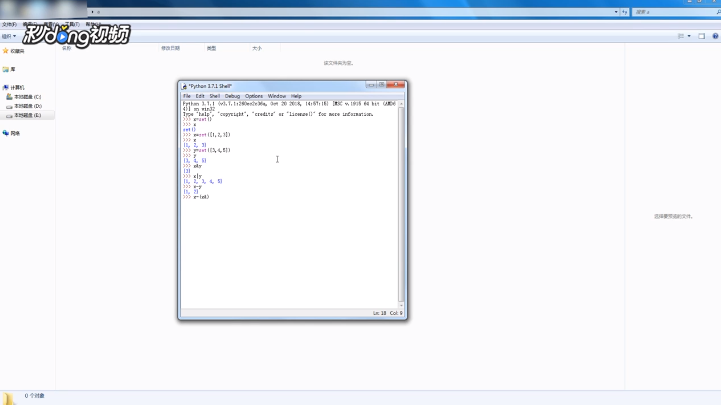
Task: Click the change view icon
Action: (681, 36)
